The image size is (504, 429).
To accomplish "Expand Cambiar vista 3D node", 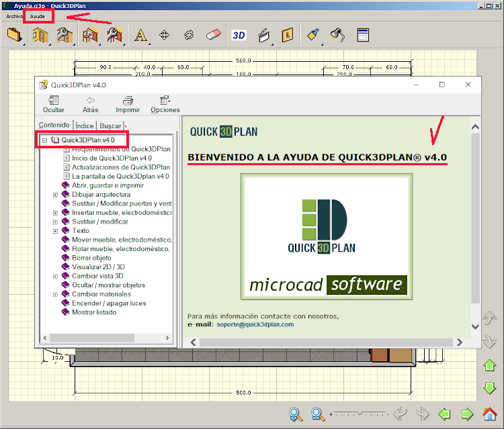I will coord(55,276).
